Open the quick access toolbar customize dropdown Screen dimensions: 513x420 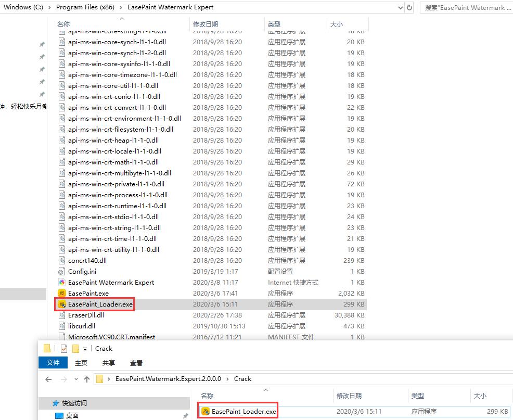coord(85,349)
